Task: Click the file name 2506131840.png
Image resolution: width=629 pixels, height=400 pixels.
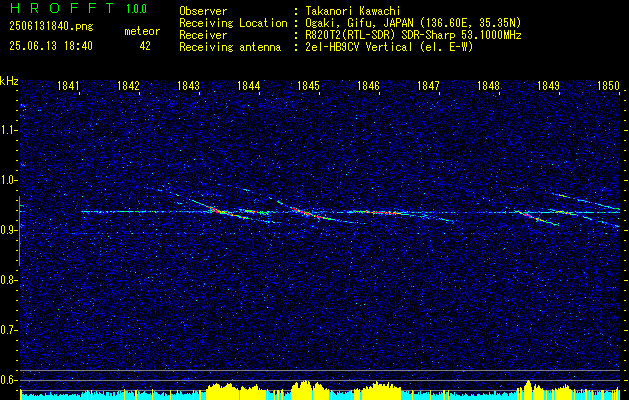Action: click(51, 26)
